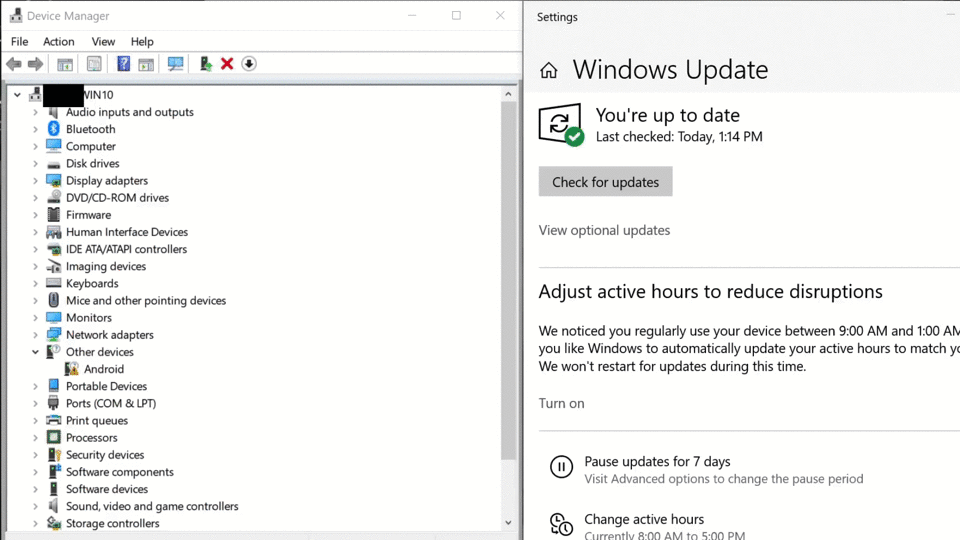Viewport: 960px width, 540px height.
Task: Open View optional updates link
Action: pyautogui.click(x=604, y=230)
